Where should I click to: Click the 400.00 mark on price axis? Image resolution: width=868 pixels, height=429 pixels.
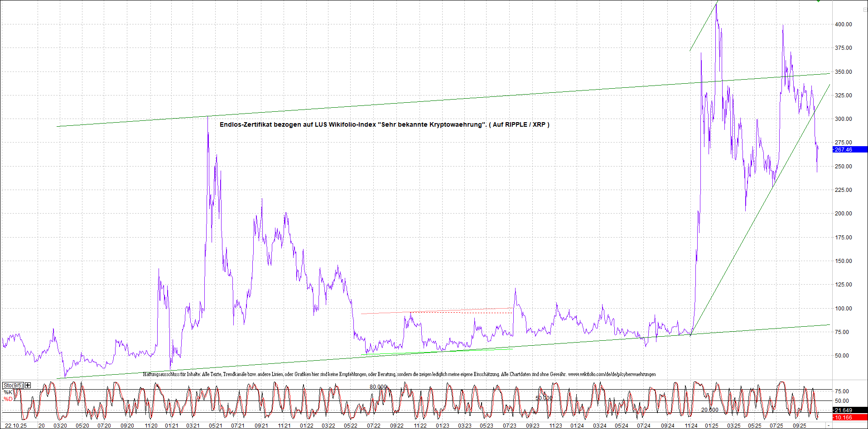pos(843,24)
